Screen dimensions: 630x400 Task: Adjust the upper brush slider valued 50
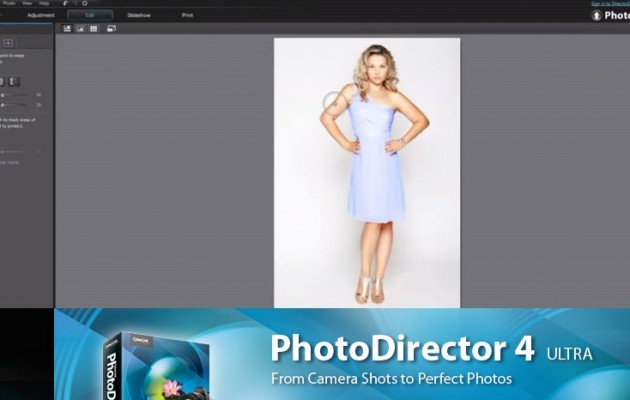[14, 95]
